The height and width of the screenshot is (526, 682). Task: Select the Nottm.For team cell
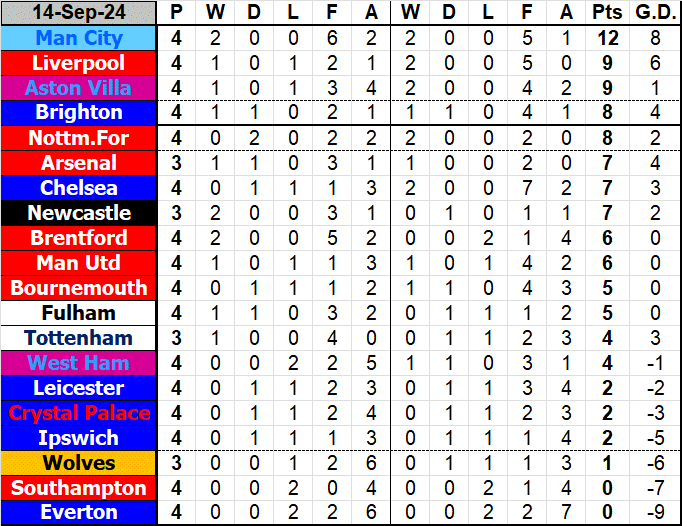click(x=79, y=137)
